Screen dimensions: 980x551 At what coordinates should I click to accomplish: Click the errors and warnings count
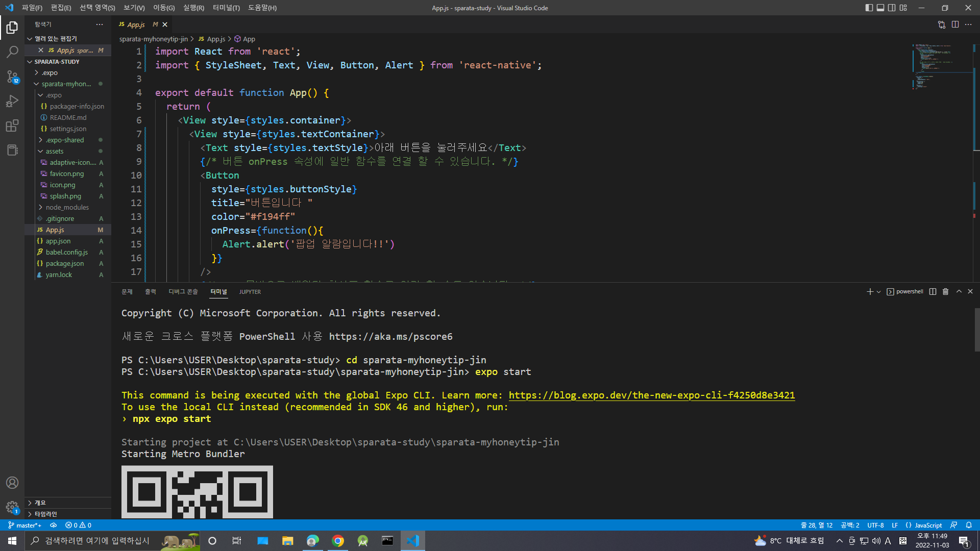tap(78, 525)
